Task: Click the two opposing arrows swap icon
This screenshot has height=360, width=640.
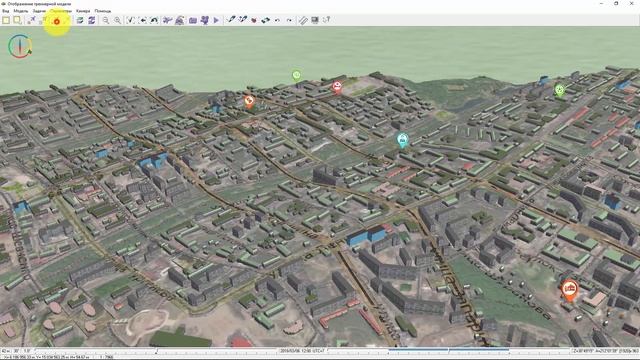Action: 266,20
